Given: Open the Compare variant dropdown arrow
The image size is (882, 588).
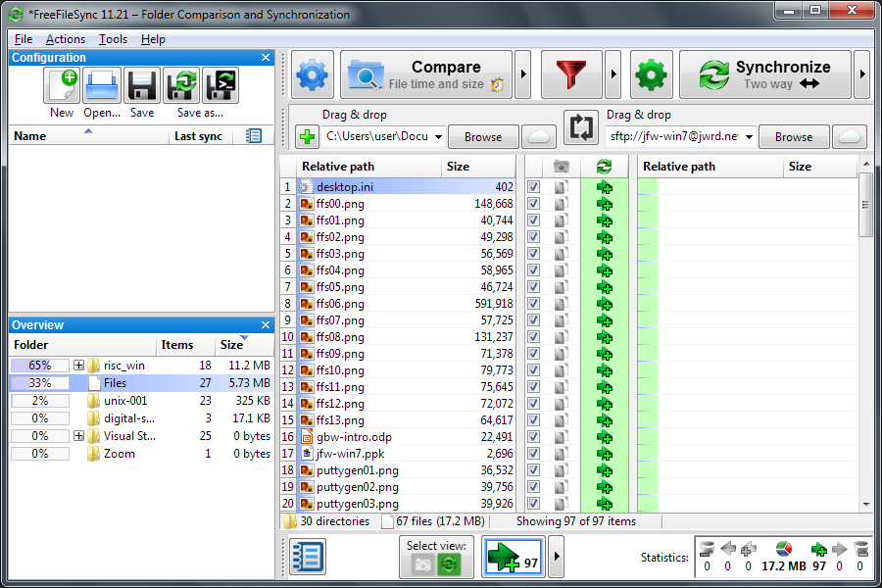Looking at the screenshot, I should [x=523, y=74].
